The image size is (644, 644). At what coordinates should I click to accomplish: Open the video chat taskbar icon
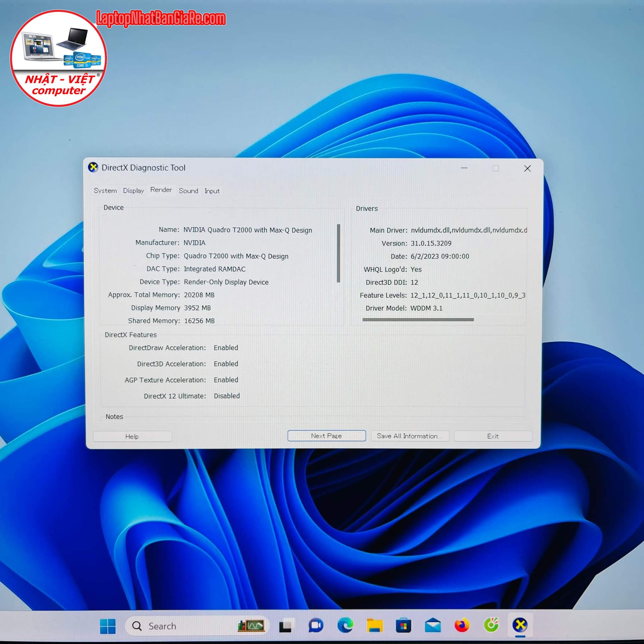pyautogui.click(x=315, y=626)
